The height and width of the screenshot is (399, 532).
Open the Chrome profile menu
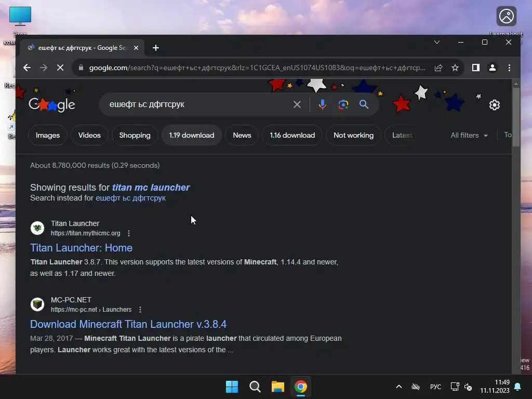point(493,68)
